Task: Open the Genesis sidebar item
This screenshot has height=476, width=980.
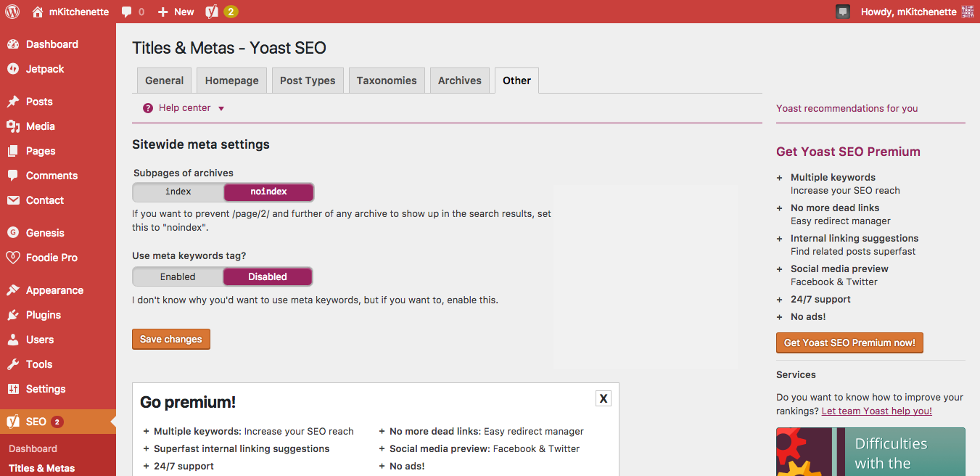Action: pos(45,233)
